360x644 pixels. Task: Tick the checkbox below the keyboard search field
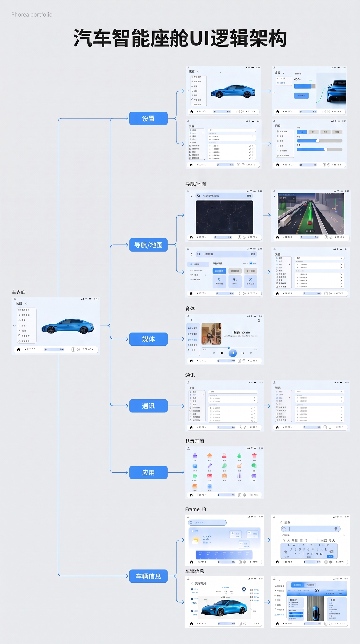click(x=283, y=535)
